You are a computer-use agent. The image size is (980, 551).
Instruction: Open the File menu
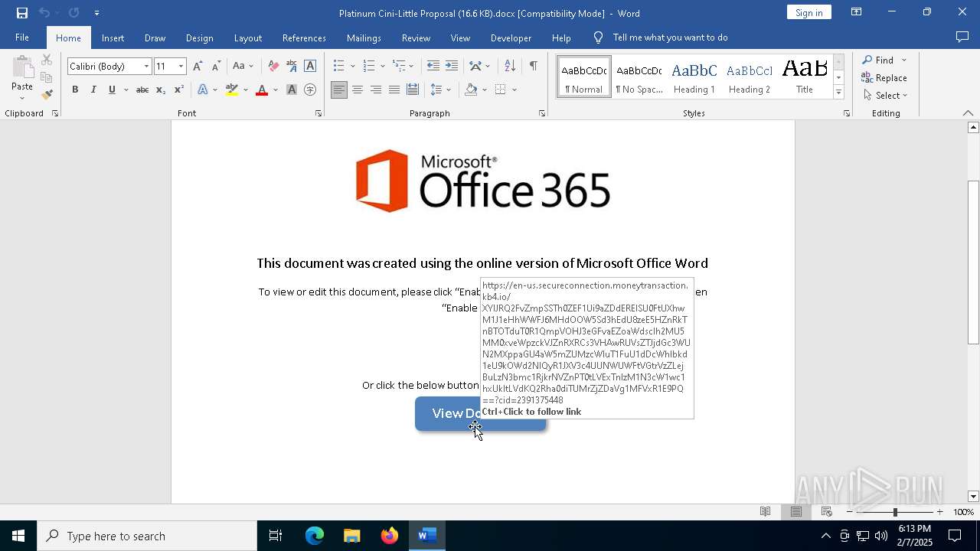pyautogui.click(x=22, y=37)
